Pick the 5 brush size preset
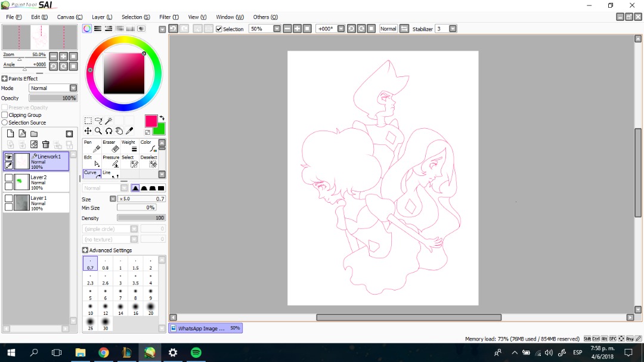644x362 pixels. tap(91, 294)
